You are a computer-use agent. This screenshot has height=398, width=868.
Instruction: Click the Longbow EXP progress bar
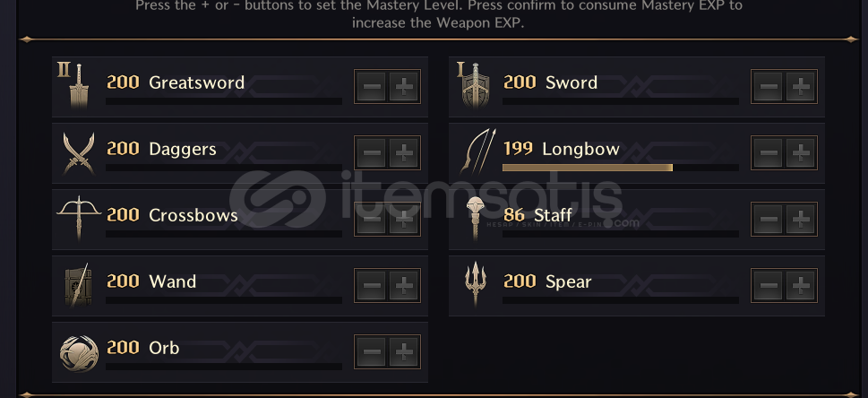pyautogui.click(x=620, y=168)
